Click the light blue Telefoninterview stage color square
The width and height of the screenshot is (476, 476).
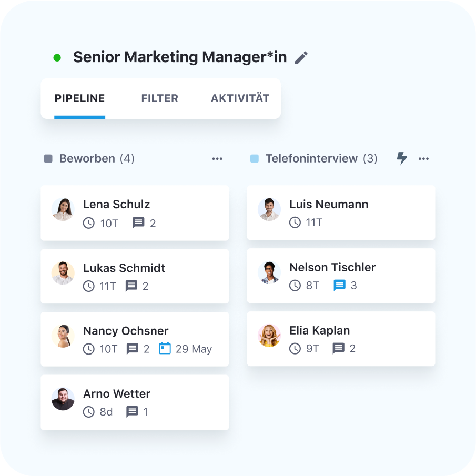[x=255, y=159]
